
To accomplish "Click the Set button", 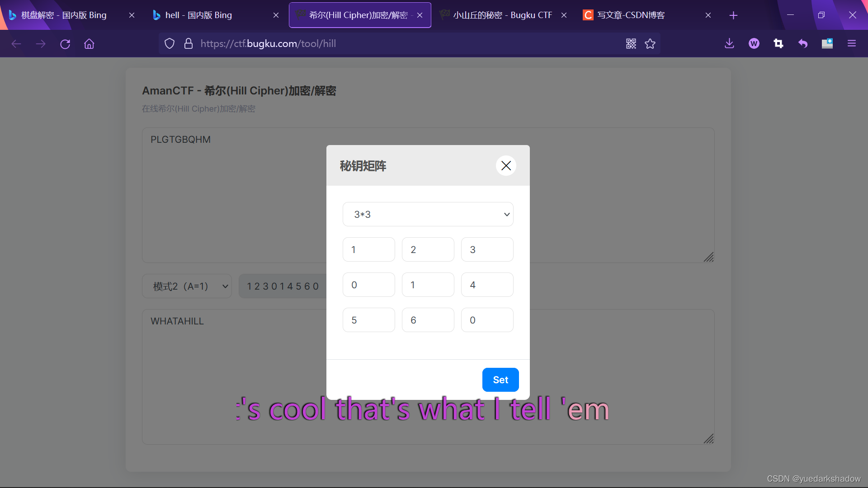I will point(500,380).
